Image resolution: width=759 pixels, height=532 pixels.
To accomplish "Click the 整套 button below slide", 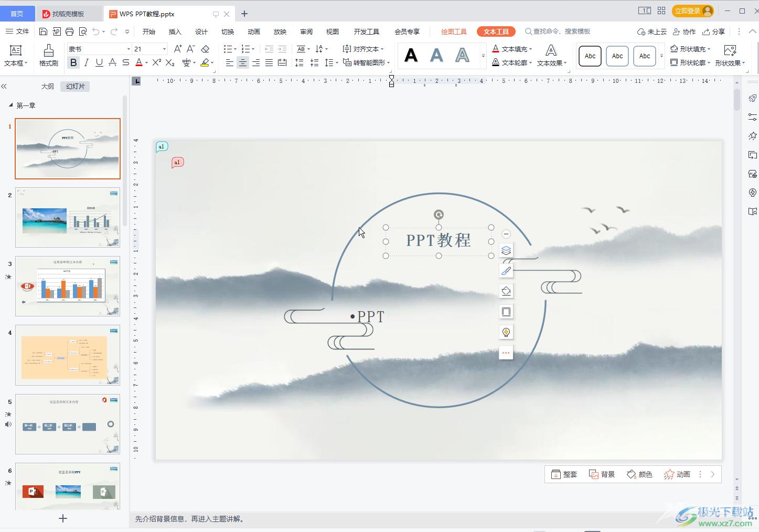I will pos(564,474).
